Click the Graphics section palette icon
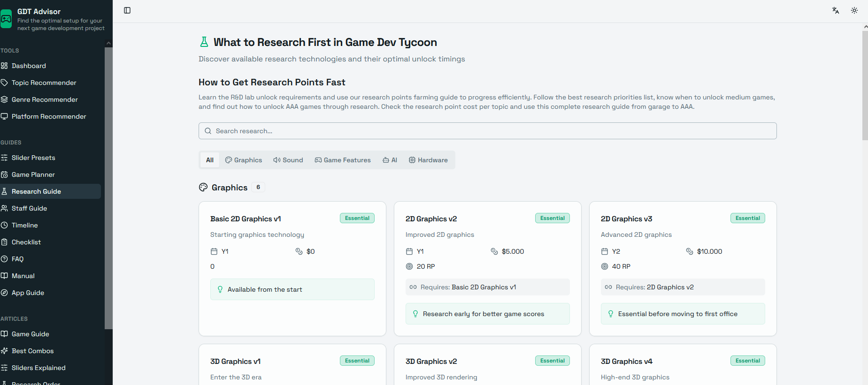Screen dimensions: 868x385 [203, 187]
